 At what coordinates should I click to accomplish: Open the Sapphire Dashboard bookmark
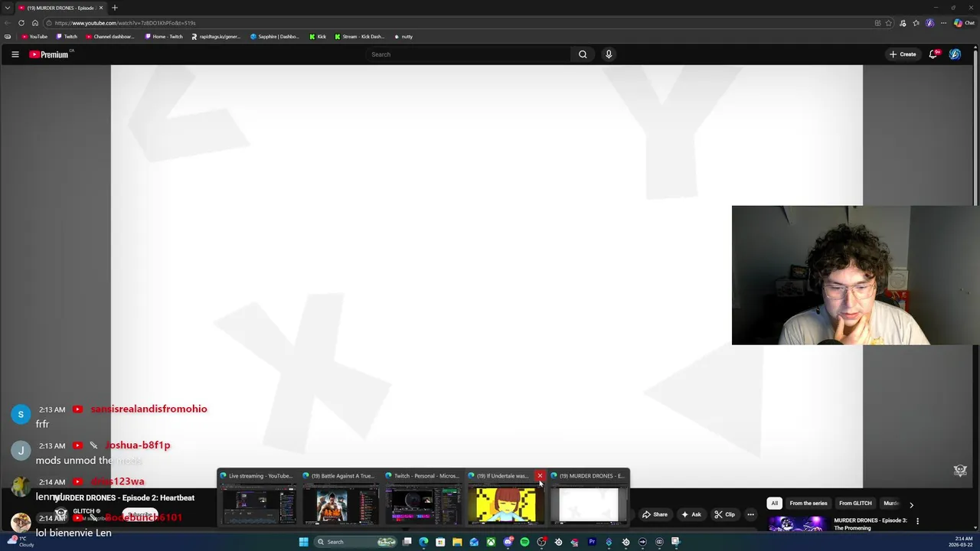[x=275, y=37]
